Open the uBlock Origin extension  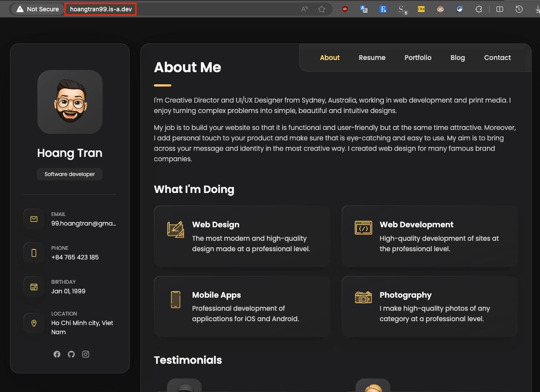[345, 9]
